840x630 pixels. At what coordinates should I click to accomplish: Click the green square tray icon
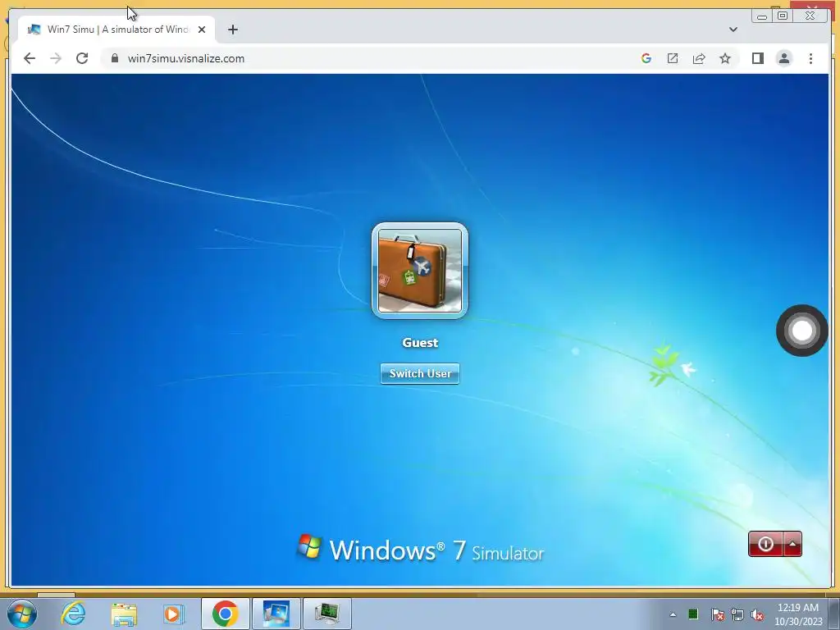click(x=693, y=614)
